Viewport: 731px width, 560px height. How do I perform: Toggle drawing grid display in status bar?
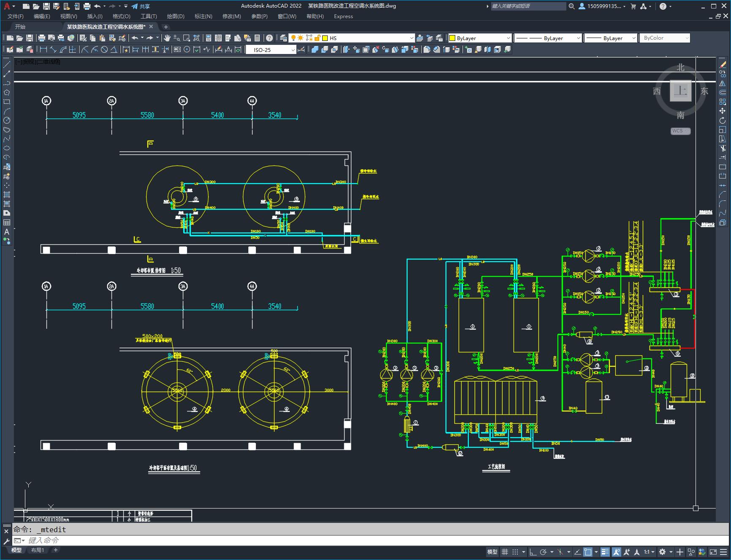(x=505, y=552)
